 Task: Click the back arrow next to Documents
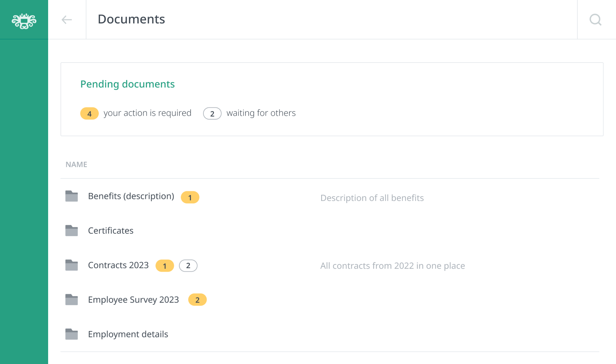click(67, 20)
